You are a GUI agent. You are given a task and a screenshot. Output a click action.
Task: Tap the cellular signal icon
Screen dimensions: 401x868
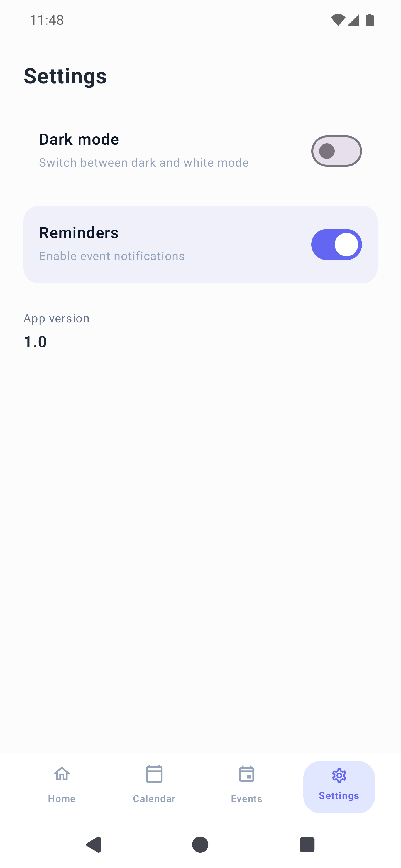[x=353, y=20]
